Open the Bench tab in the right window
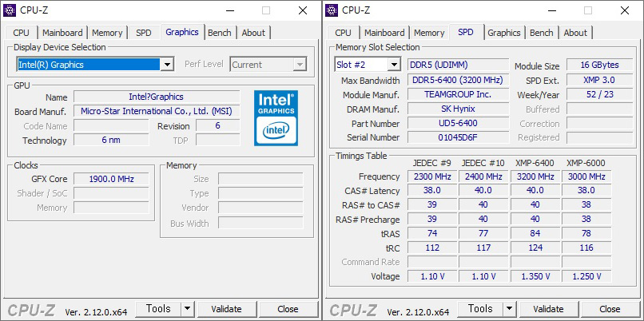Viewport: 644px width, 321px height. click(541, 33)
